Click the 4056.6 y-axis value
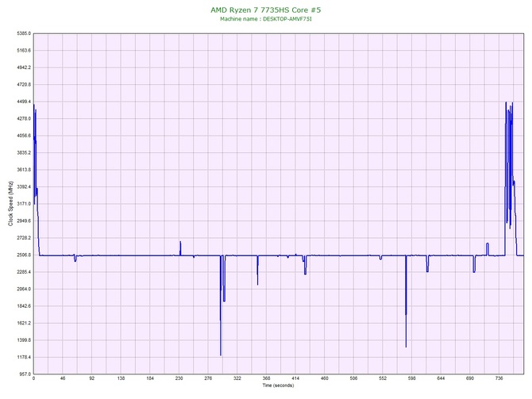 pyautogui.click(x=24, y=136)
